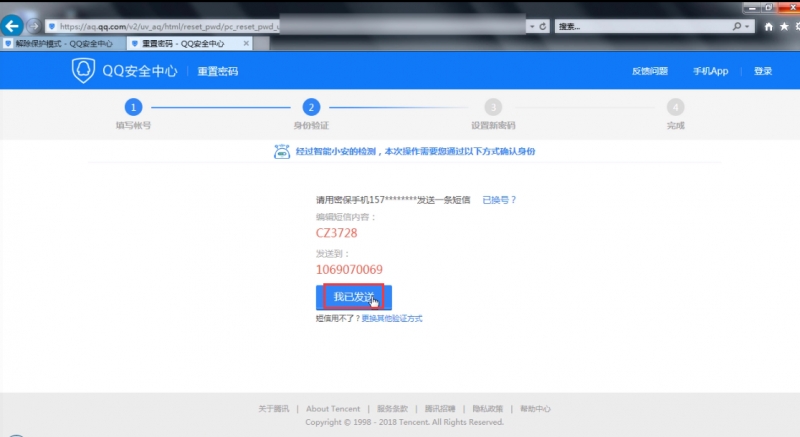Open the 服务条款 footer link
The image size is (800, 437).
click(x=392, y=408)
